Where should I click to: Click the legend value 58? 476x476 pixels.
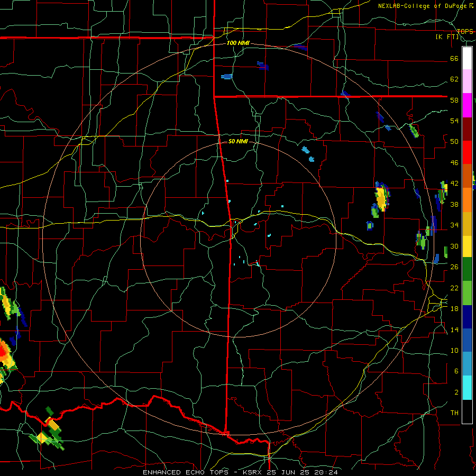pyautogui.click(x=454, y=100)
